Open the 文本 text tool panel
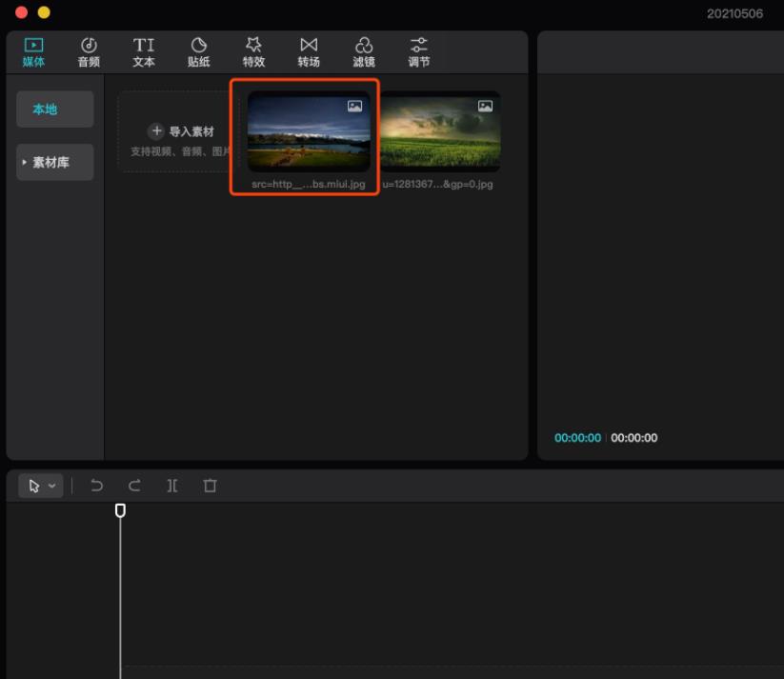This screenshot has height=679, width=784. point(144,52)
